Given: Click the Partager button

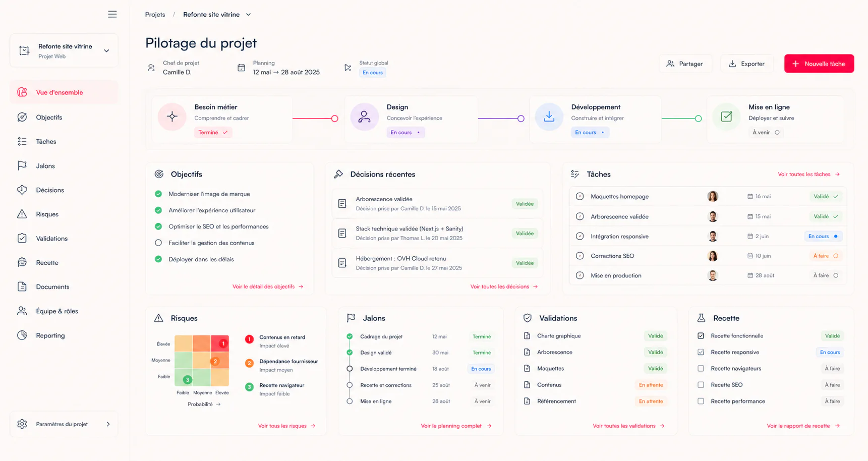Looking at the screenshot, I should [x=685, y=64].
